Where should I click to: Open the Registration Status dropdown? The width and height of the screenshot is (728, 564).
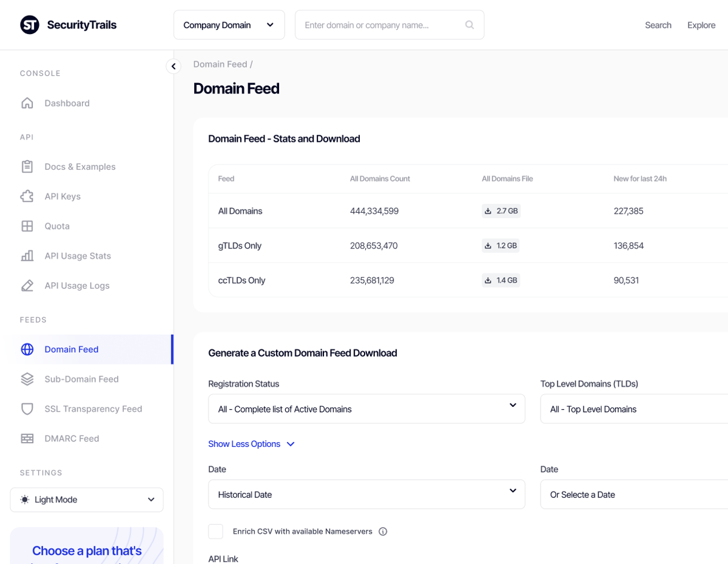pyautogui.click(x=366, y=409)
